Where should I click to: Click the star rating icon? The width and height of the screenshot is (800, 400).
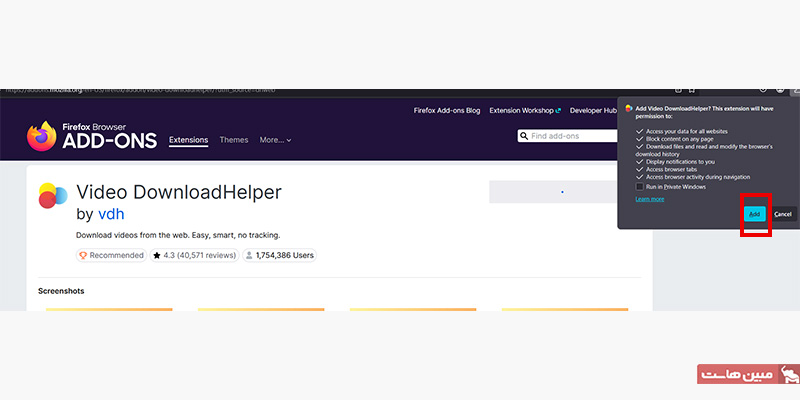tap(157, 256)
